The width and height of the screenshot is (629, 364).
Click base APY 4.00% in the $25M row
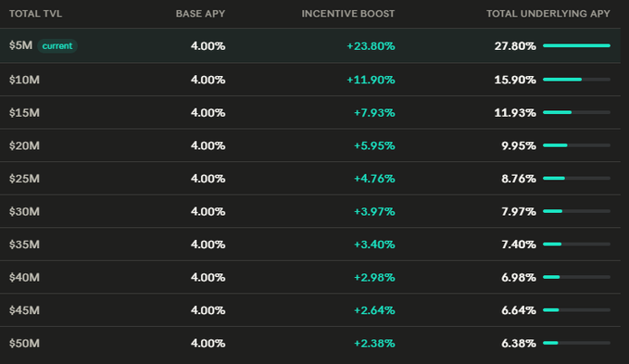(x=208, y=179)
